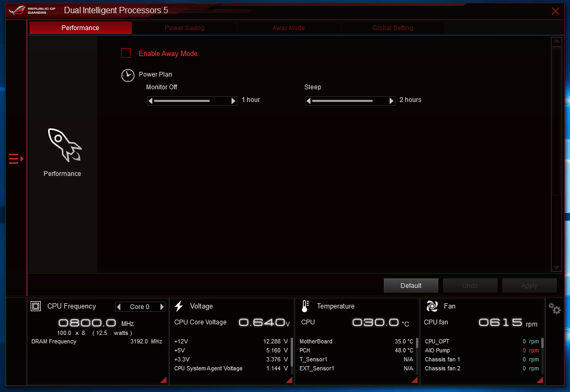
Task: Click the Temperature thermometer icon
Action: [305, 306]
